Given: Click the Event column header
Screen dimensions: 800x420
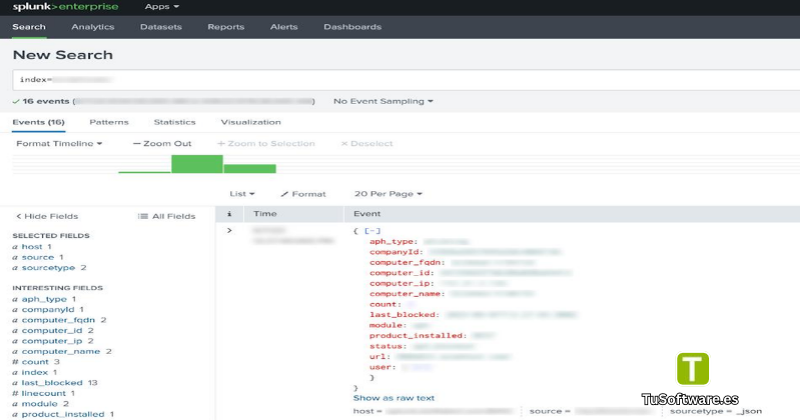Looking at the screenshot, I should coord(367,214).
